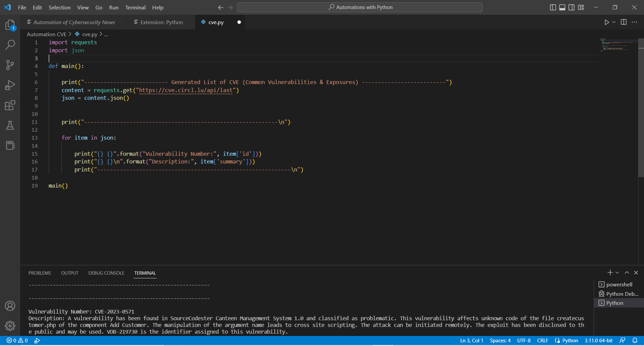
Task: Maximize the panel size chevron
Action: (627, 273)
